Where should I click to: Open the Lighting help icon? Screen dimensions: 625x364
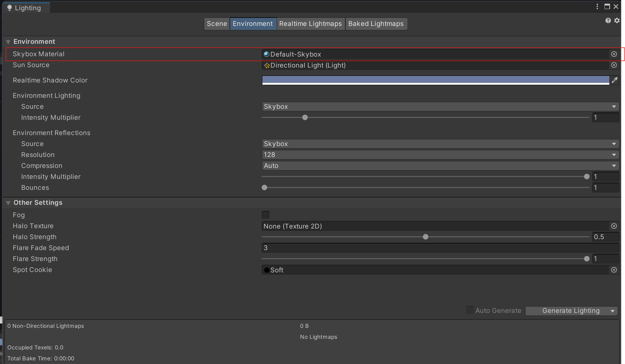tap(608, 20)
